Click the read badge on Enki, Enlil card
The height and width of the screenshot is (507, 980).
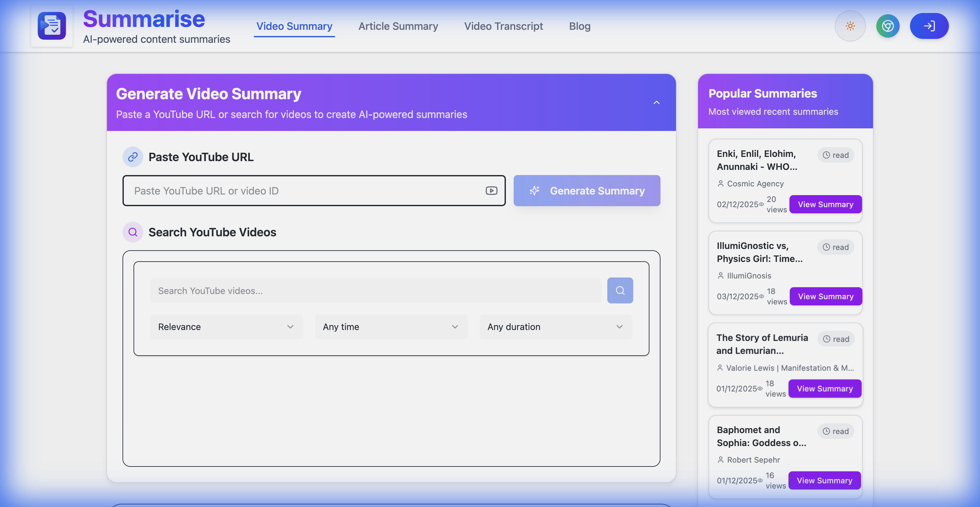(835, 155)
